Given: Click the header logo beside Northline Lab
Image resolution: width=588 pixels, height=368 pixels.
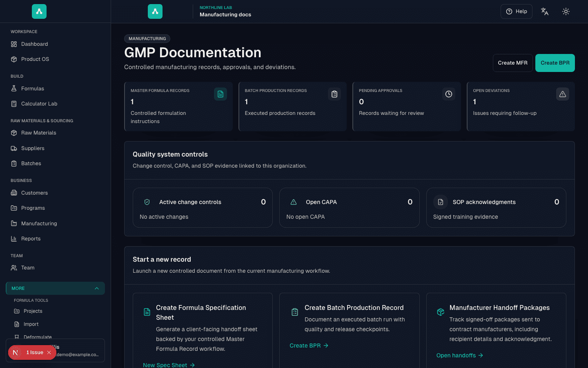Looking at the screenshot, I should pyautogui.click(x=155, y=11).
